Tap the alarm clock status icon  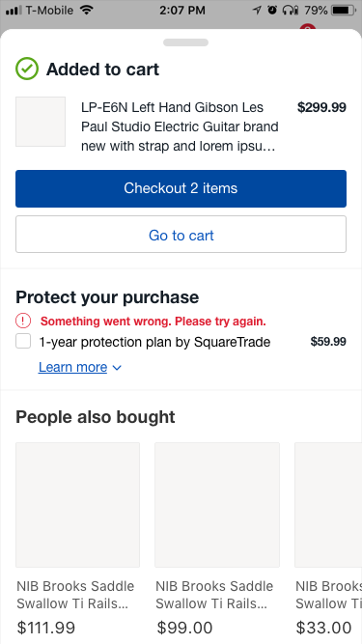(272, 10)
